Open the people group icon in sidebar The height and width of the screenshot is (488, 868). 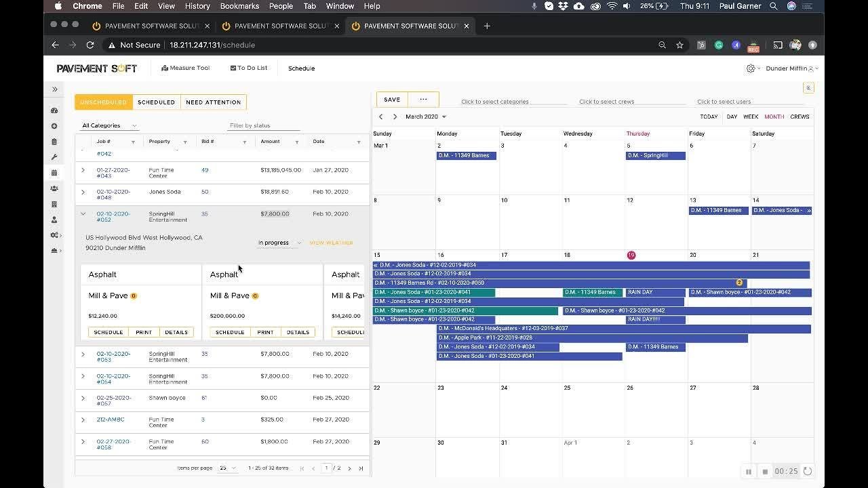tap(54, 188)
